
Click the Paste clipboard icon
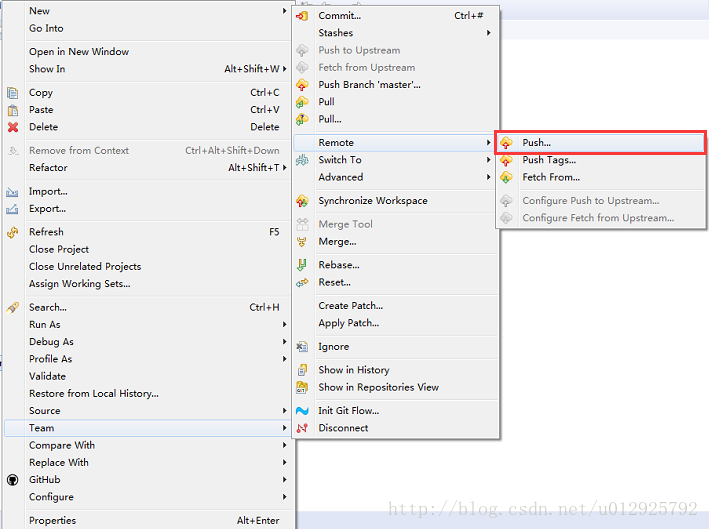tap(13, 110)
